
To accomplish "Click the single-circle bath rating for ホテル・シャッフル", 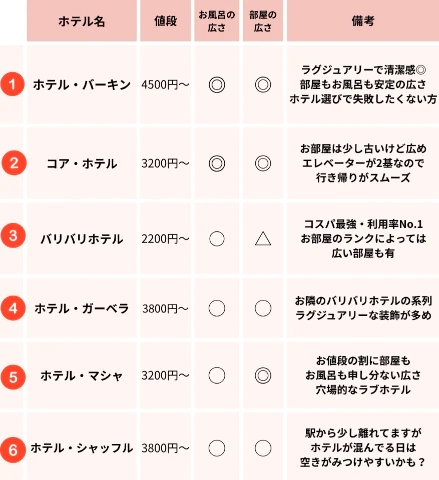I will (217, 448).
